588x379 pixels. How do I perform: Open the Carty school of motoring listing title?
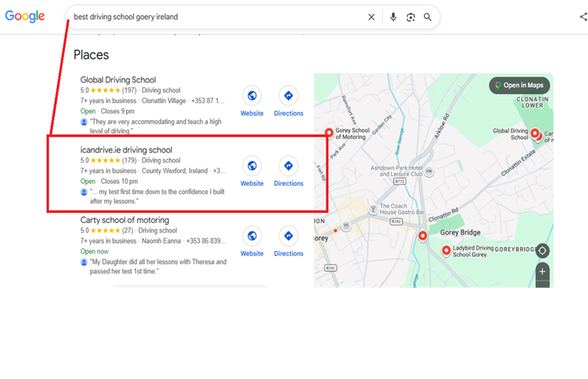124,220
